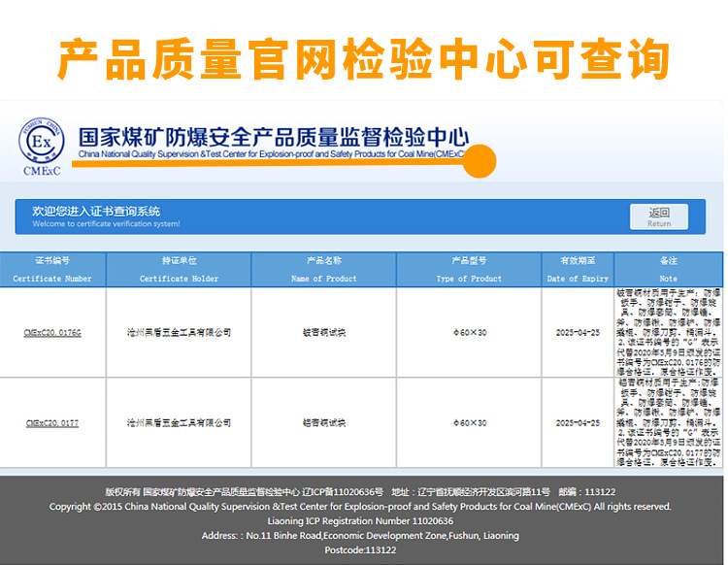Click the welcome to certificate verification text
This screenshot has width=728, height=565.
click(x=106, y=224)
